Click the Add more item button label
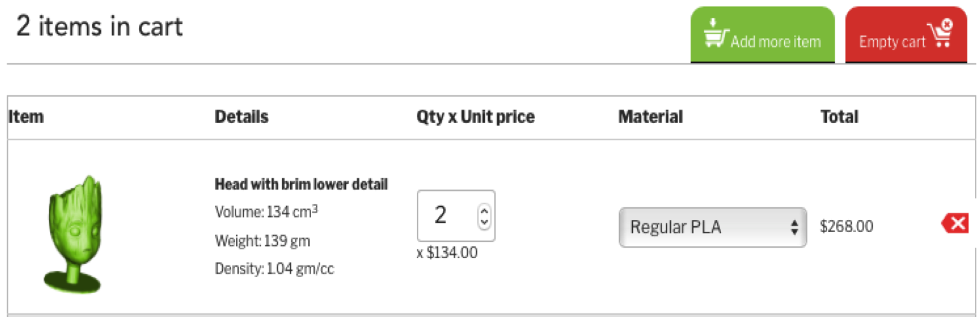Screen dimensions: 980x317 click(776, 42)
